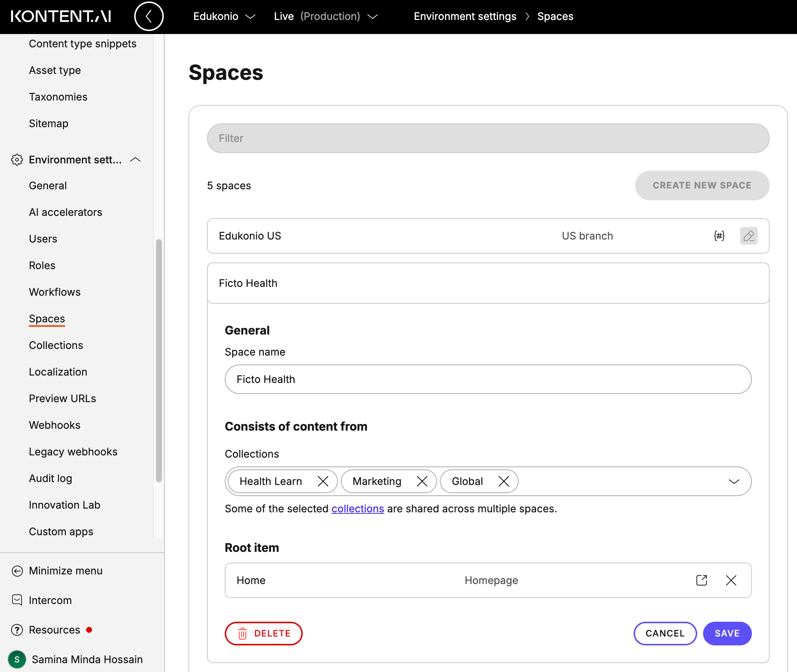Image resolution: width=797 pixels, height=672 pixels.
Task: Collapse the Environment settings section
Action: click(135, 160)
